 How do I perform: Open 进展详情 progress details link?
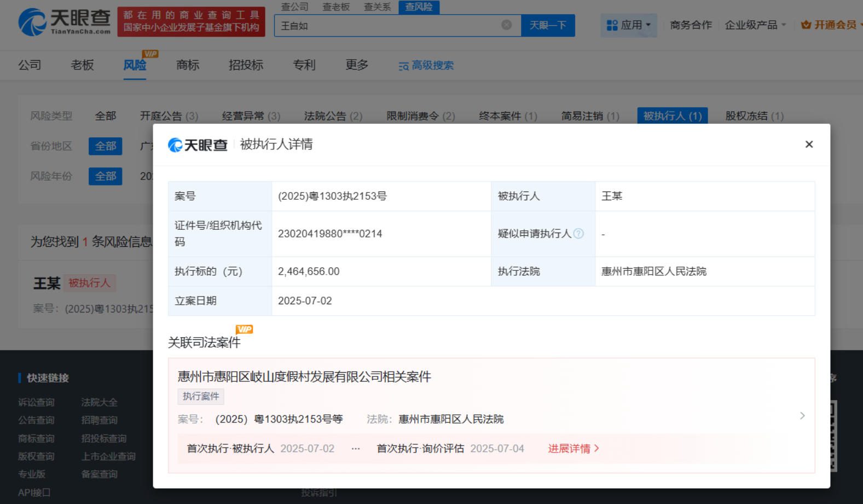coord(574,449)
